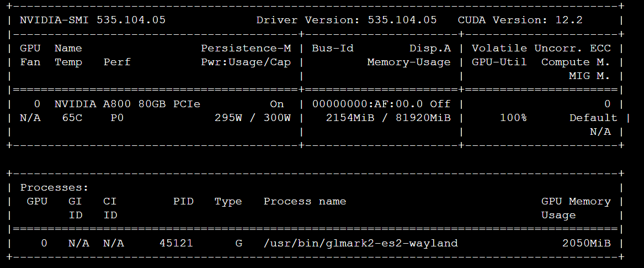The height and width of the screenshot is (268, 644).
Task: Select bus id 00000000:AF:00.0
Action: point(367,104)
